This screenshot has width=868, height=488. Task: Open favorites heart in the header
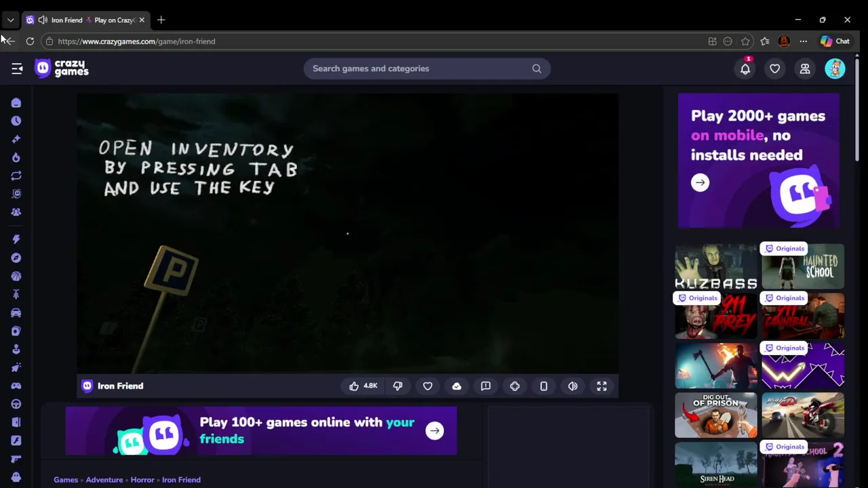(x=774, y=68)
